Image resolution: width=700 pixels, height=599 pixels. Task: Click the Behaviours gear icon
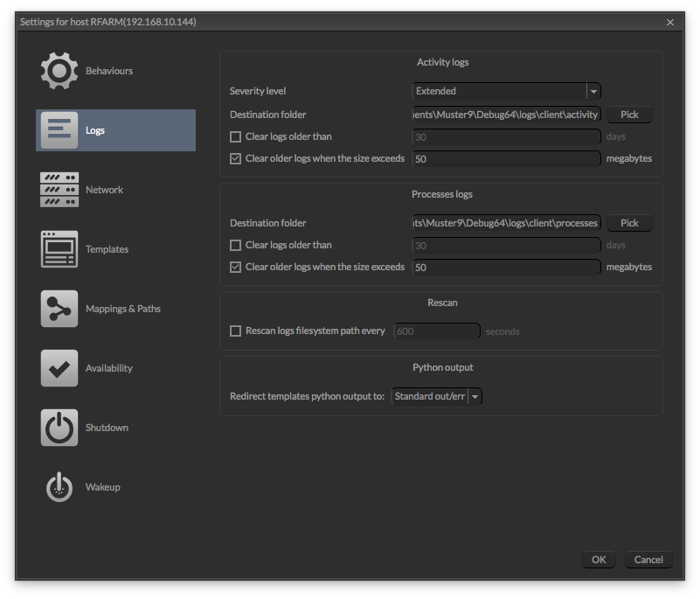59,71
